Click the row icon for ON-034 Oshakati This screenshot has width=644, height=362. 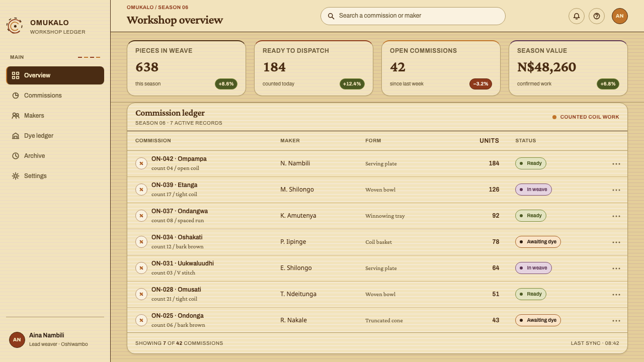pyautogui.click(x=141, y=242)
